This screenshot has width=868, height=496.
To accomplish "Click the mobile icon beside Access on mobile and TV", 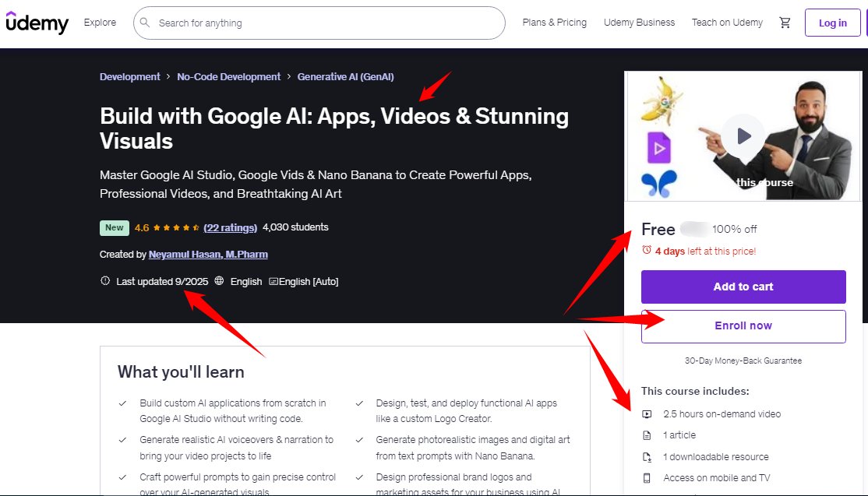I will pyautogui.click(x=647, y=478).
